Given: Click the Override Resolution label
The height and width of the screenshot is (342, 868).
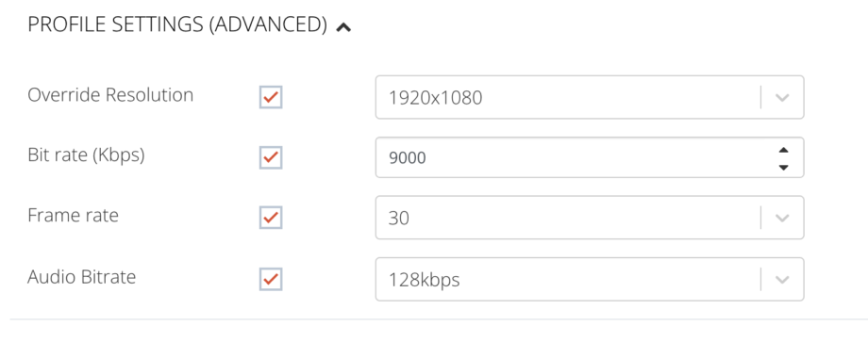Looking at the screenshot, I should pos(110,95).
